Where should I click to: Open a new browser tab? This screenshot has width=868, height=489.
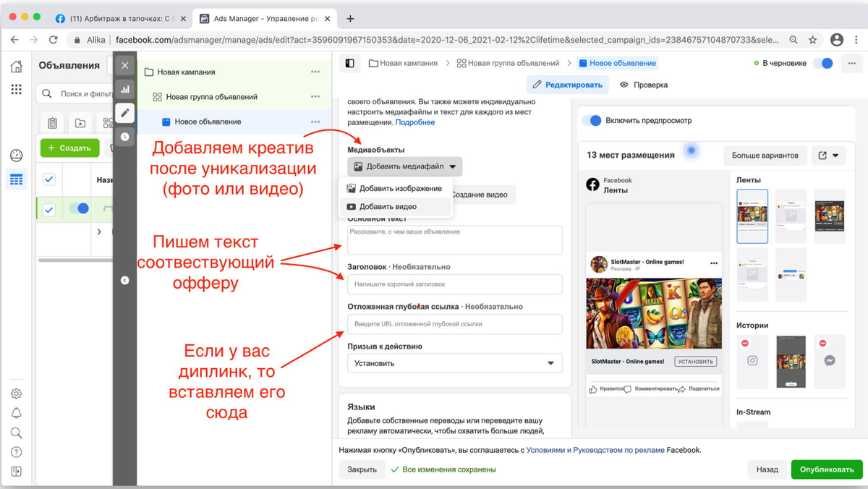point(350,18)
